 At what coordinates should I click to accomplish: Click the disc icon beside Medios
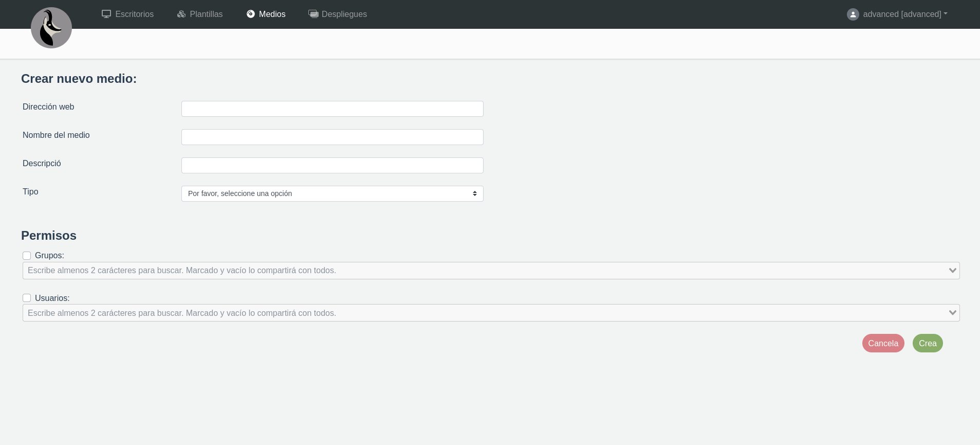(x=251, y=14)
